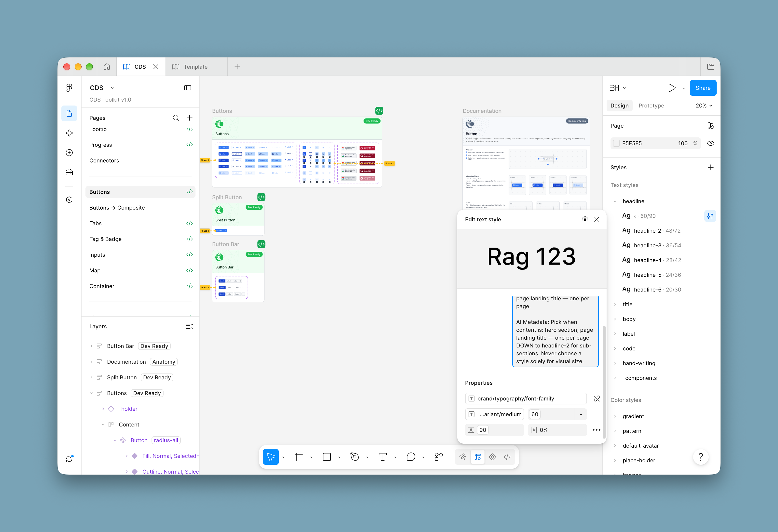Open font size 60 dropdown arrow

581,414
